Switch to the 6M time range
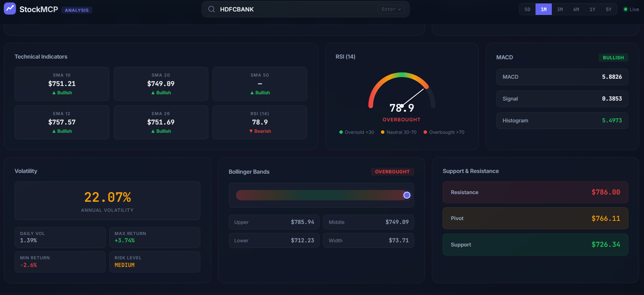644x295 pixels. tap(576, 9)
